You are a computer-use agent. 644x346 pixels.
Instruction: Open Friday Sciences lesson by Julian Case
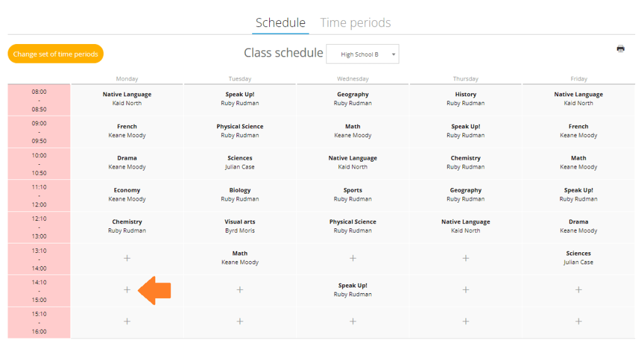point(579,258)
